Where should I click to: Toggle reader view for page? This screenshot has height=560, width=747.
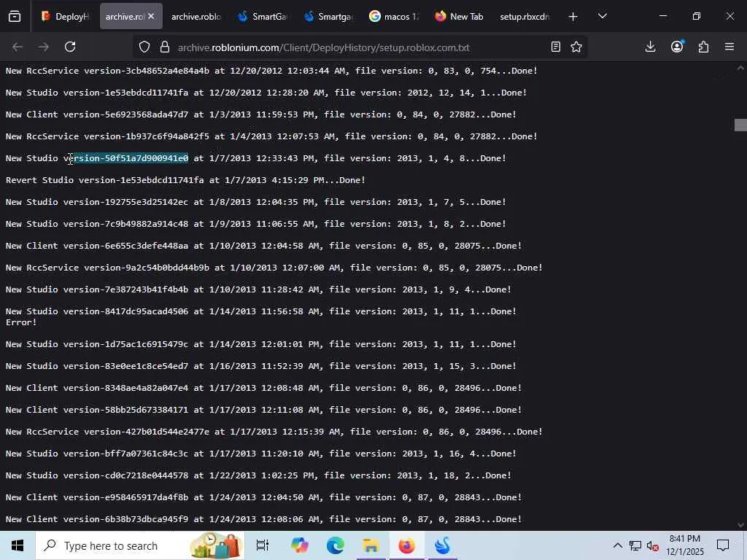coord(555,47)
